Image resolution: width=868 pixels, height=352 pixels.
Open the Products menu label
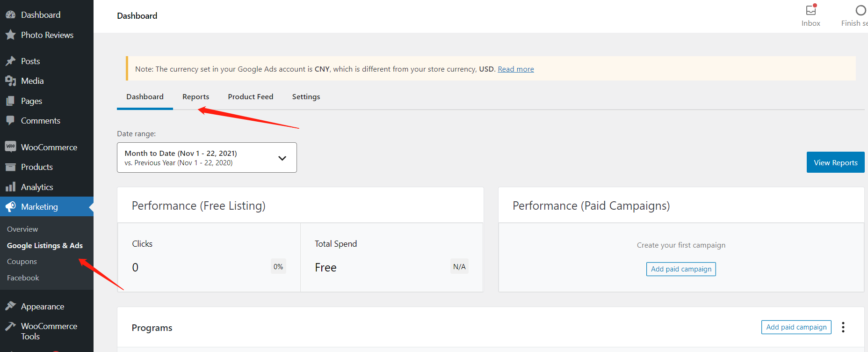pos(37,167)
